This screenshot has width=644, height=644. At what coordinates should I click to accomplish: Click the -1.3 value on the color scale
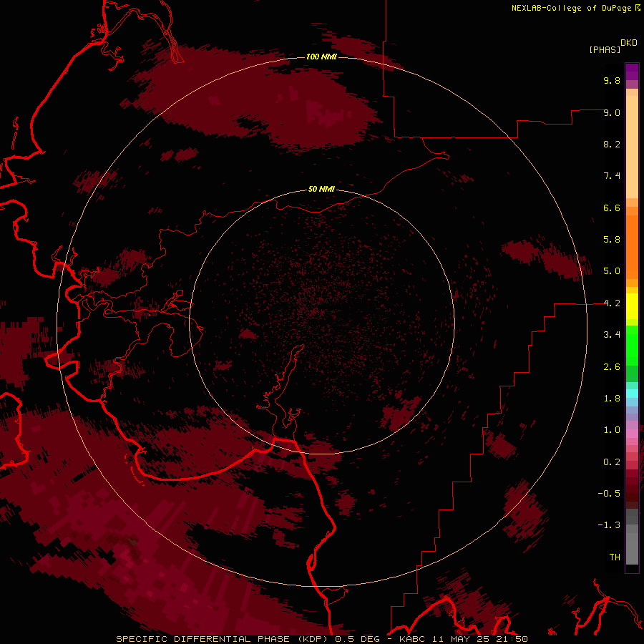click(609, 526)
